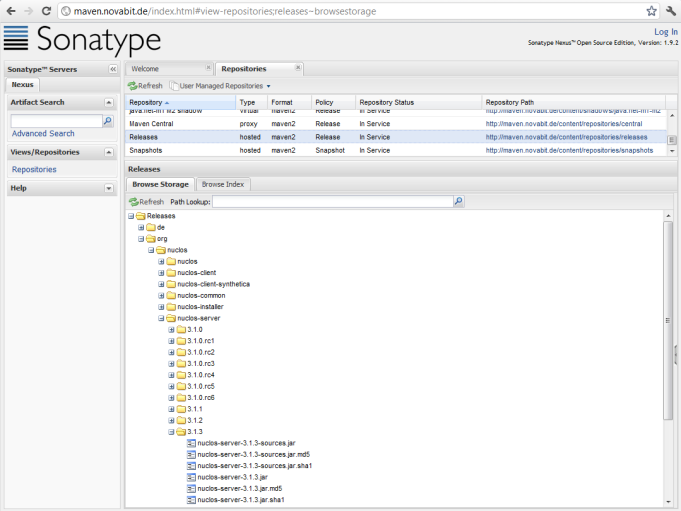681x511 pixels.
Task: Expand the nuclos-client-synthetica folder node
Action: point(161,284)
